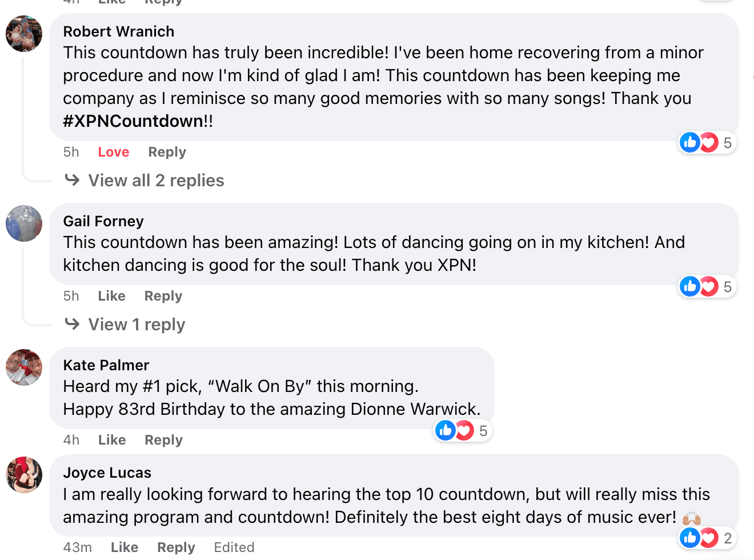View reactions on Robert Wranich's comment
The image size is (754, 560).
coord(707,142)
